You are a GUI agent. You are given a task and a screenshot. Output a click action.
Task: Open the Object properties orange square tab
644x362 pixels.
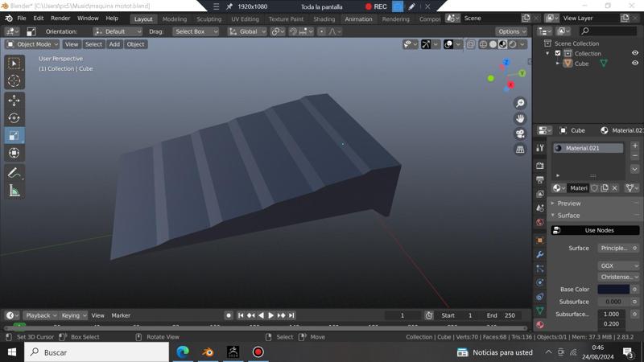coord(540,241)
